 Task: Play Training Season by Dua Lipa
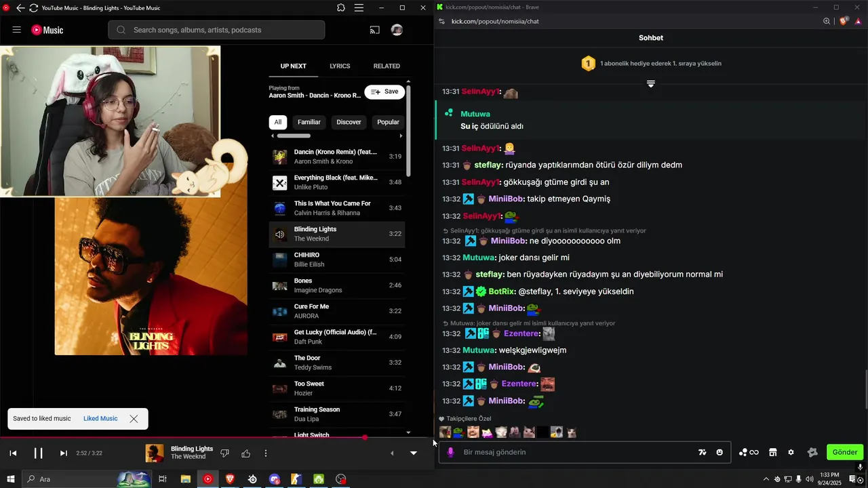pos(337,414)
